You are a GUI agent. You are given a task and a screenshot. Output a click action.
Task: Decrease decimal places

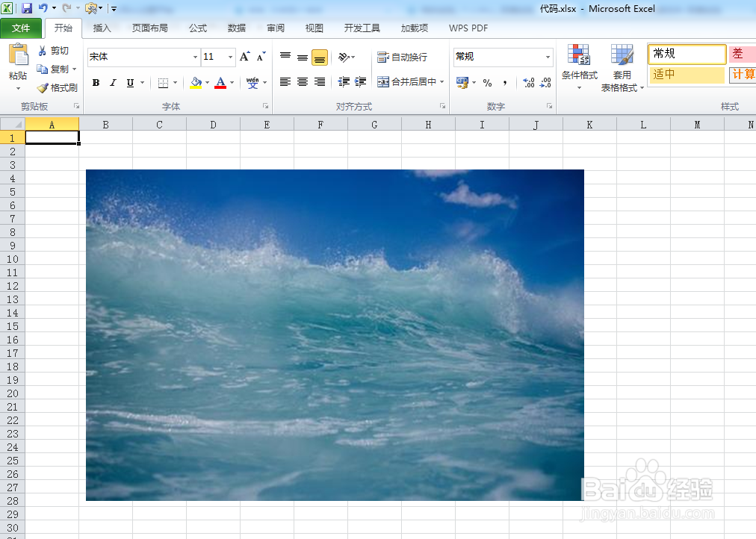pyautogui.click(x=545, y=83)
